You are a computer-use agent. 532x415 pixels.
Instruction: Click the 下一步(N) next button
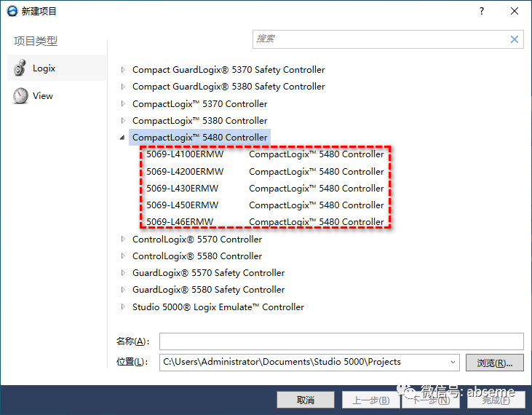(431, 400)
